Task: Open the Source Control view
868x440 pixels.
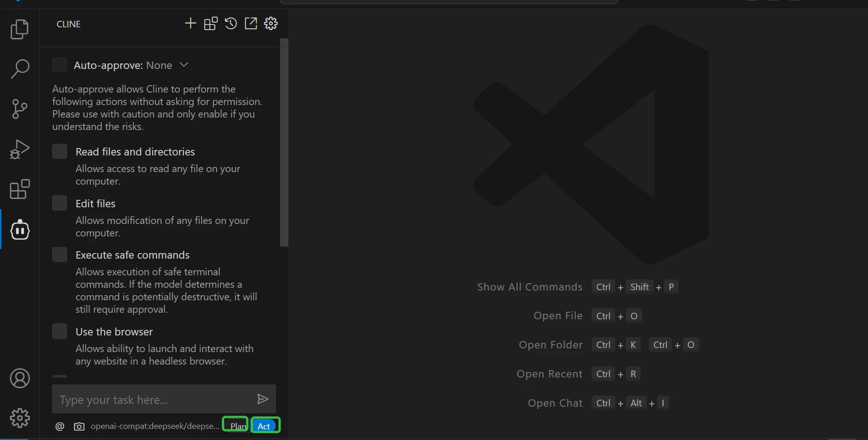Action: tap(19, 109)
